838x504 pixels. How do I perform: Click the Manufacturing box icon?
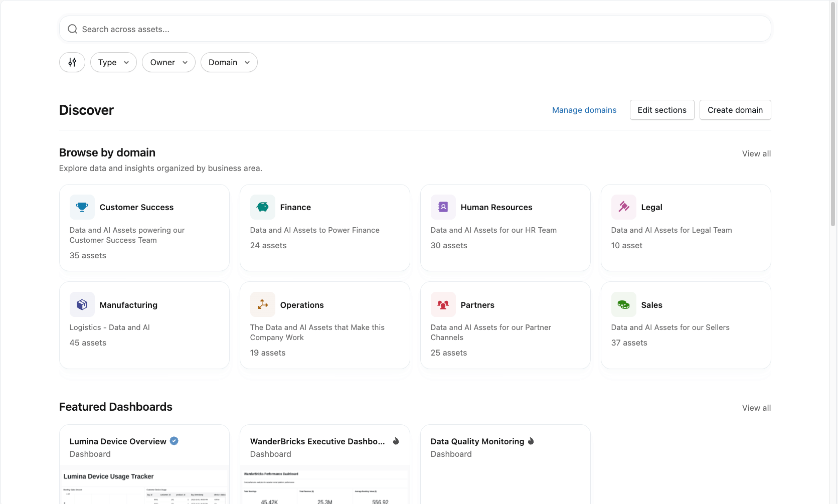point(82,304)
